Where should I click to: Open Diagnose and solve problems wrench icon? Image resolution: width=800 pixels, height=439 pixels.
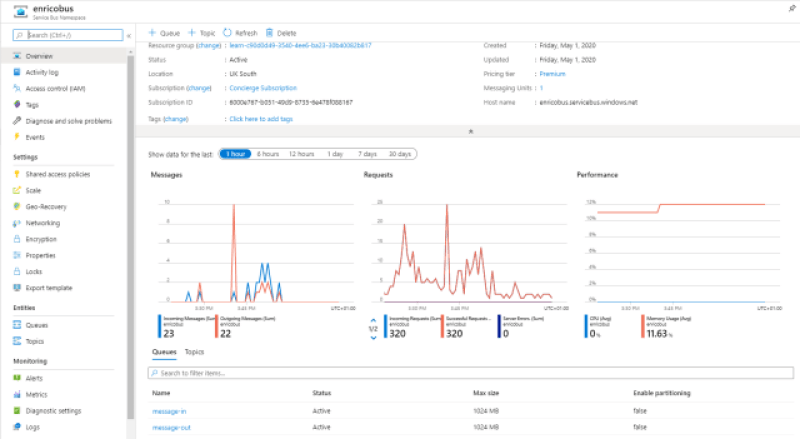click(x=17, y=121)
